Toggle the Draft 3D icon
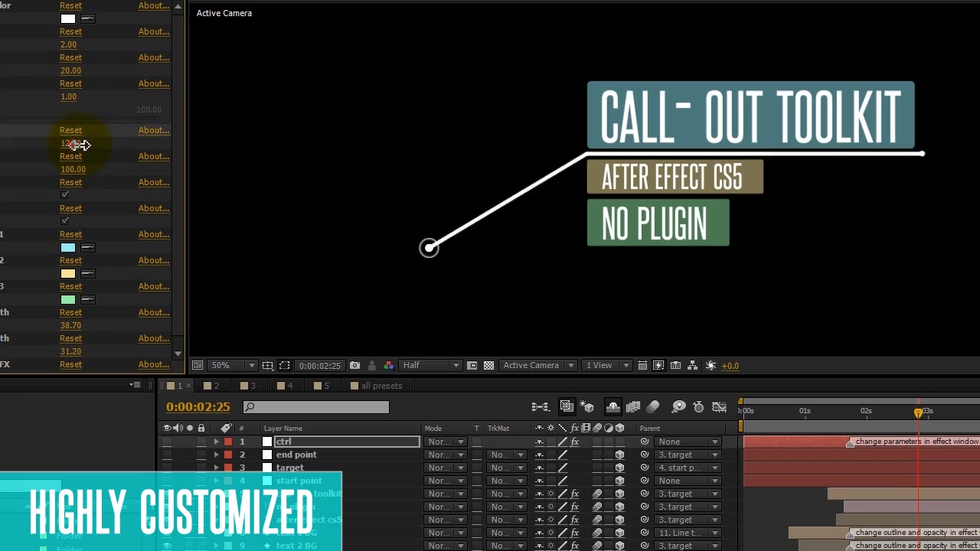This screenshot has width=980, height=551. click(587, 407)
